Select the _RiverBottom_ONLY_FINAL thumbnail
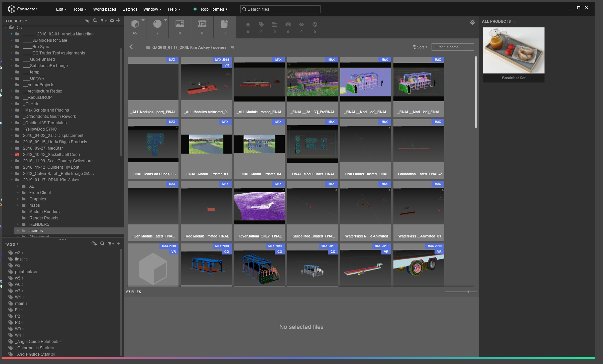Screen dimensions: 603x364 click(x=259, y=210)
